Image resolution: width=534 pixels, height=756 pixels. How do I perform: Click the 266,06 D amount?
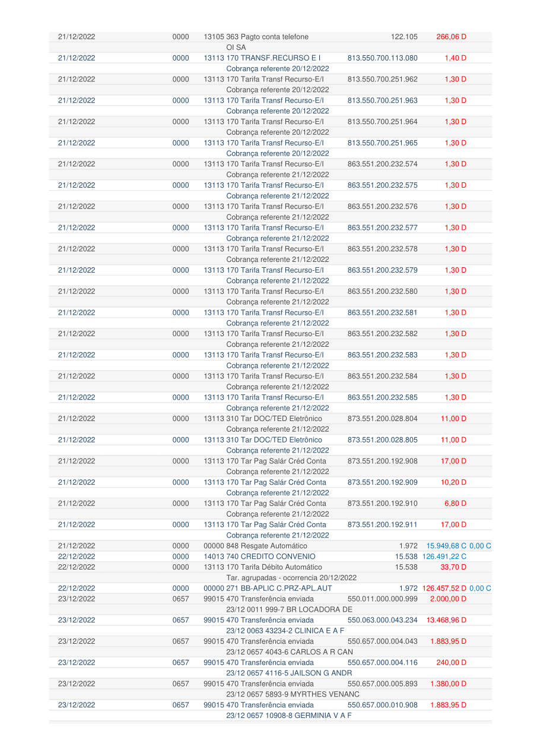point(451,37)
